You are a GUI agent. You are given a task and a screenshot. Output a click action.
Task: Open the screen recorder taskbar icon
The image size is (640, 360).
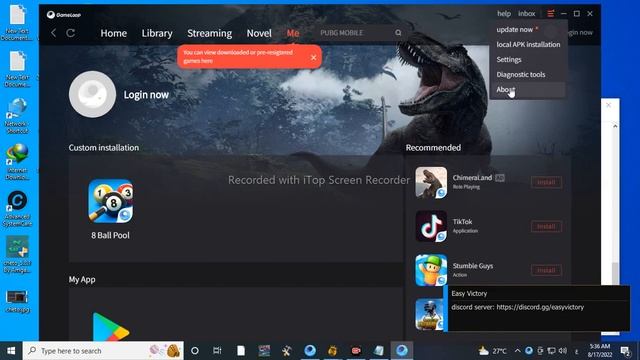click(356, 351)
